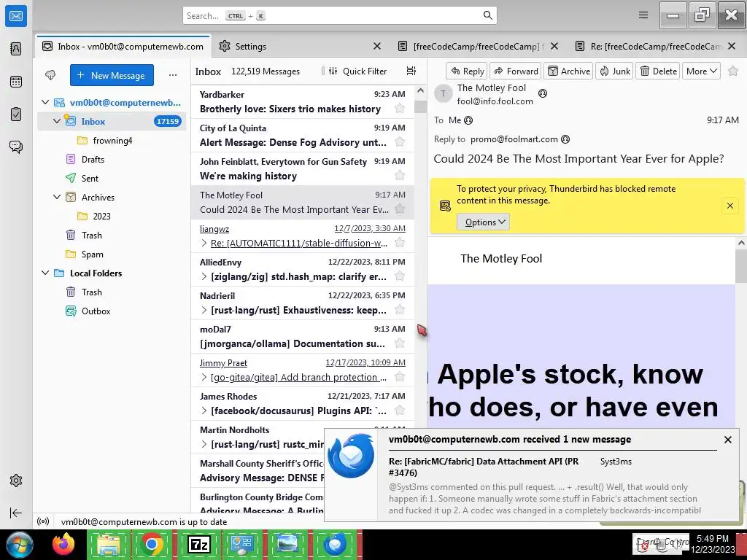
Task: Star the open message in the header
Action: (733, 71)
